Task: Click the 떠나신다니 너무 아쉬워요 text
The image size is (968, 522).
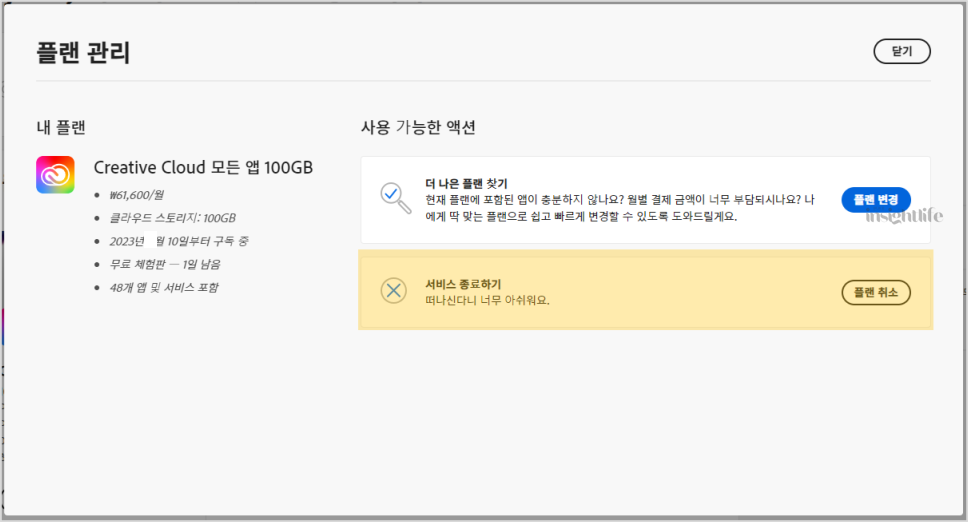Action: [487, 300]
